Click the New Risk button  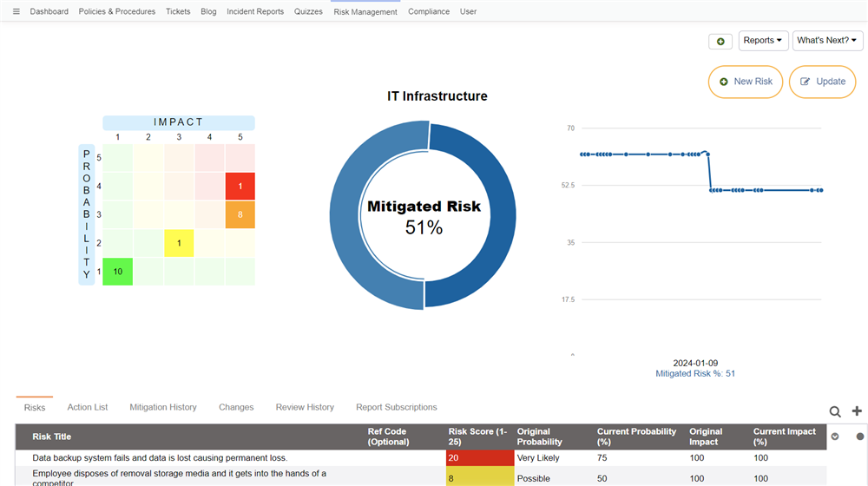(x=746, y=82)
